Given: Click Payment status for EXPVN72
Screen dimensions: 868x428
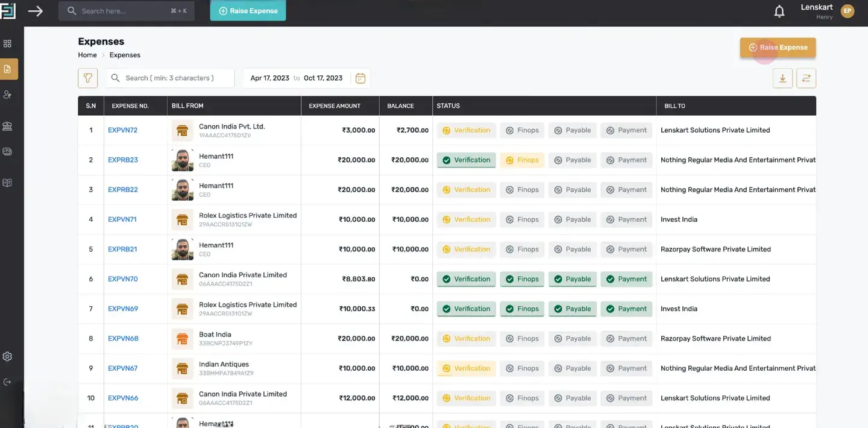Looking at the screenshot, I should click(626, 130).
